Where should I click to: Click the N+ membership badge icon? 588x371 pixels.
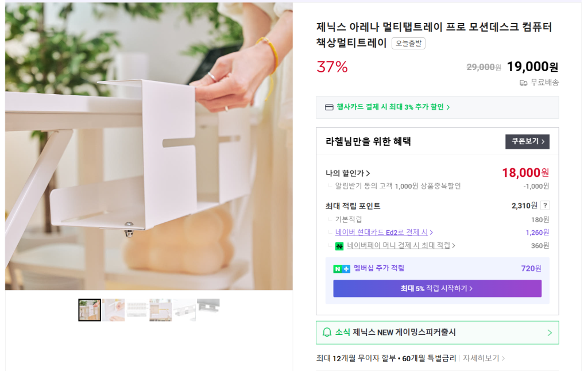tap(342, 269)
